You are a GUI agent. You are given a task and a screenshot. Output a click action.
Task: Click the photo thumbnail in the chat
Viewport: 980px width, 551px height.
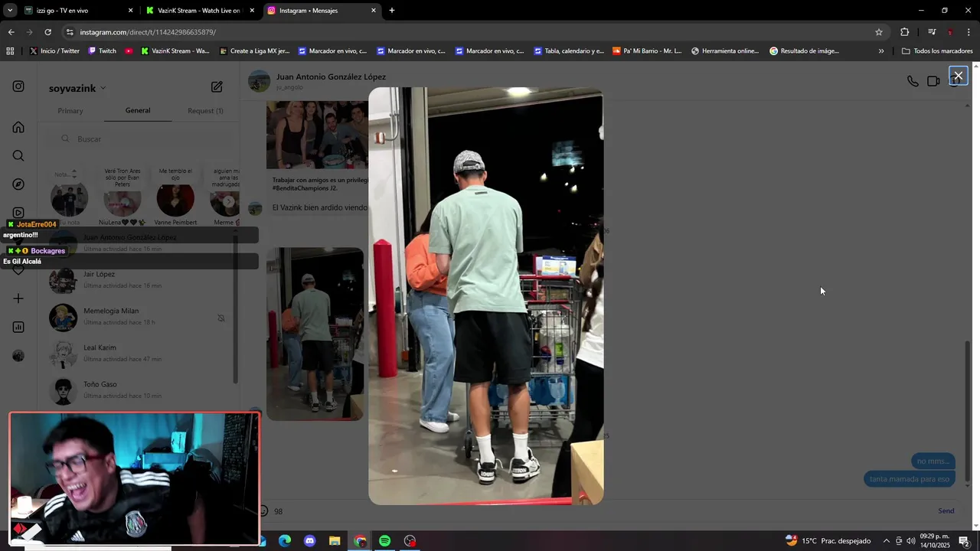(315, 334)
